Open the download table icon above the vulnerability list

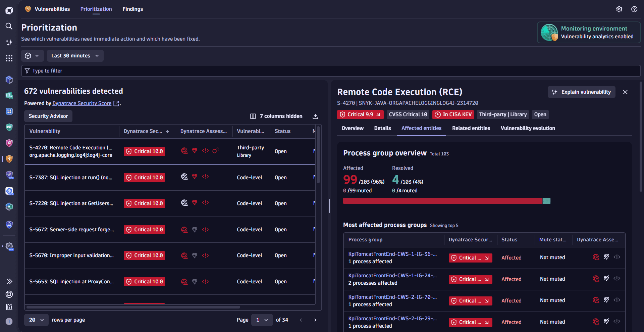coord(315,116)
